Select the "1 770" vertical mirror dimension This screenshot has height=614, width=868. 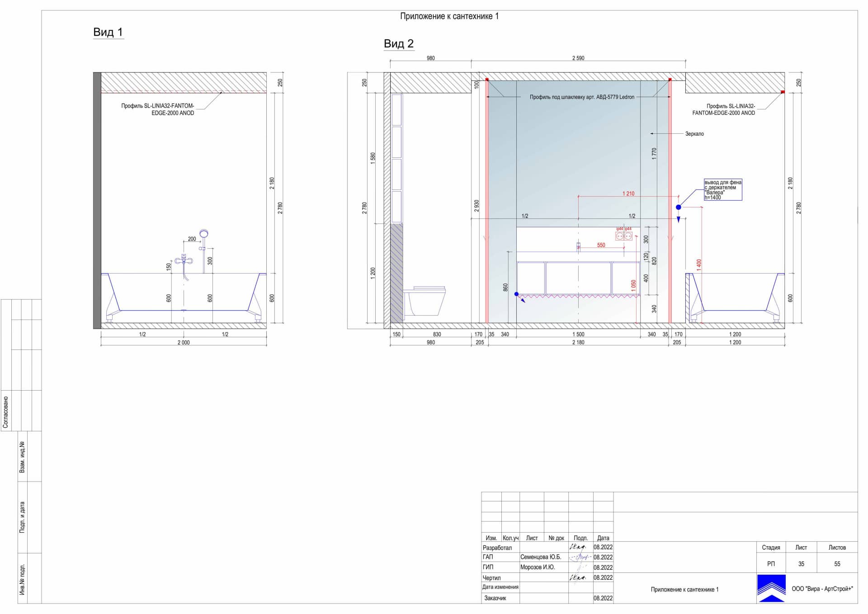(654, 154)
